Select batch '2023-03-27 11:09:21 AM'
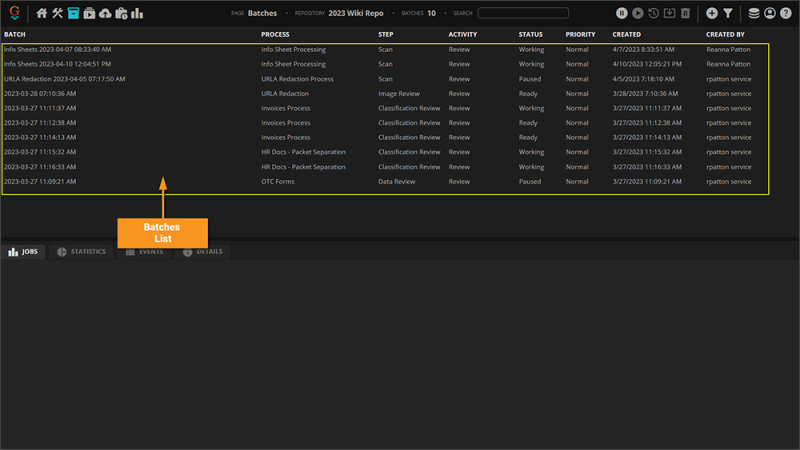This screenshot has height=450, width=800. 40,182
